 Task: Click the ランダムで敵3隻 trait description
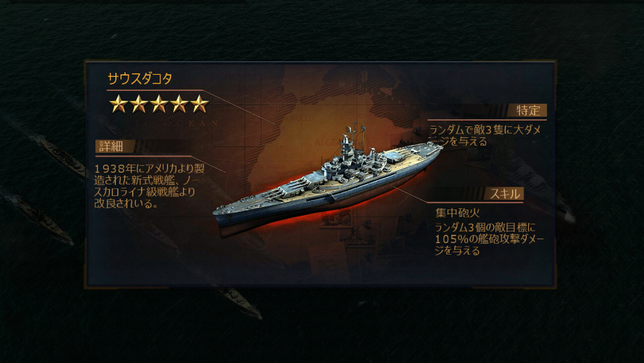pos(486,135)
